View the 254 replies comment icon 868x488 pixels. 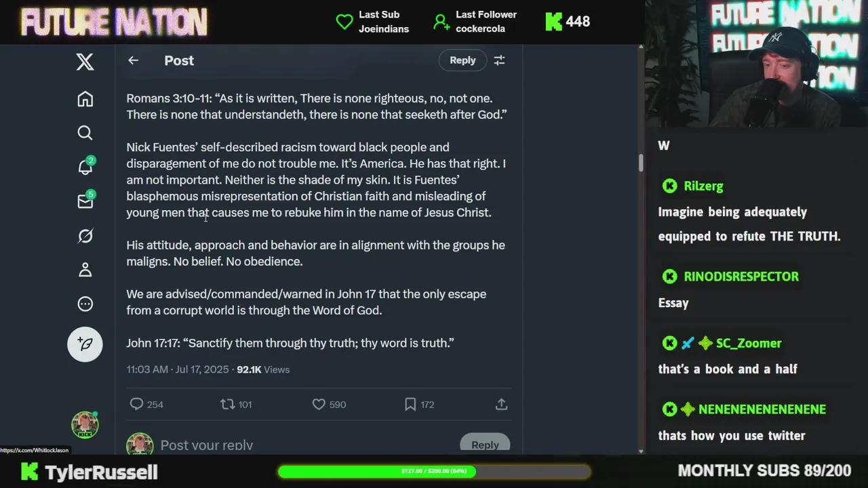pos(146,405)
